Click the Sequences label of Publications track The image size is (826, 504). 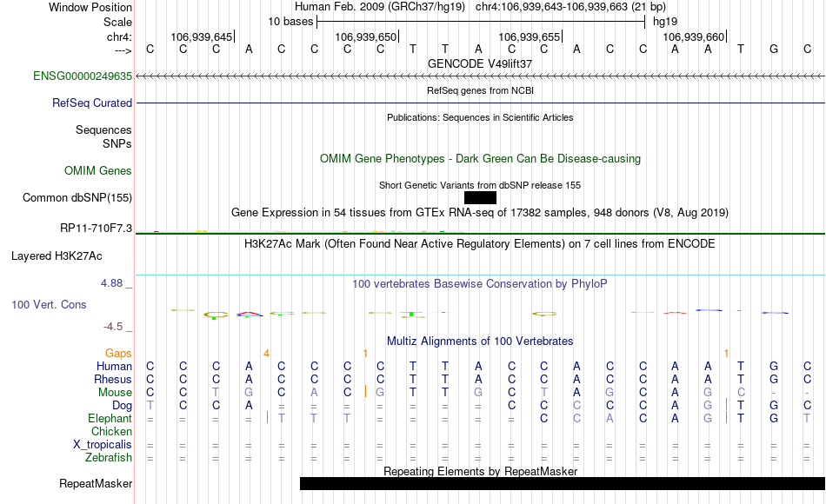103,129
